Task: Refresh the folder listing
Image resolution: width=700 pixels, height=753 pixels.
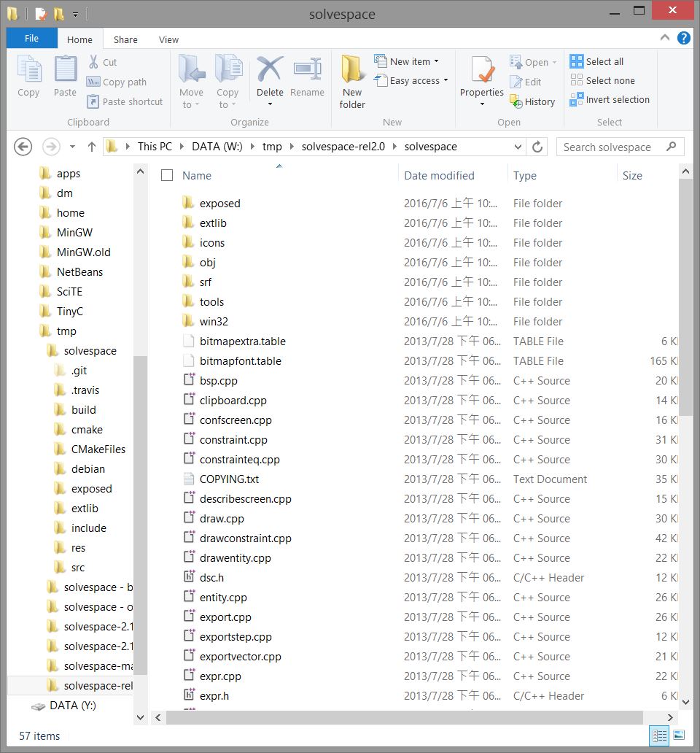Action: pos(538,147)
